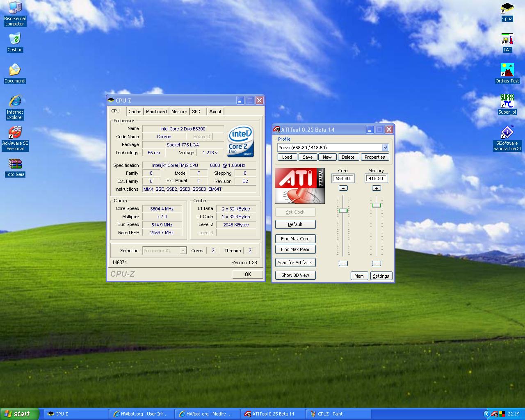Click the ATI Tool logo image
525x420 pixels.
tap(300, 186)
